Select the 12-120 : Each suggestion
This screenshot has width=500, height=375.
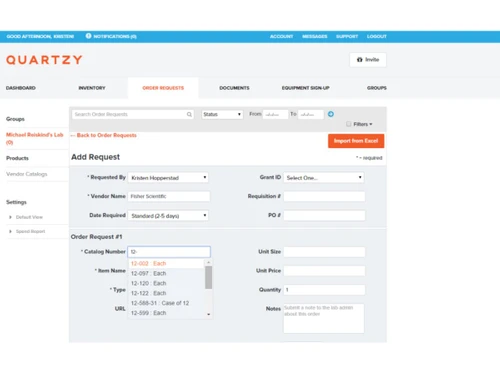point(166,283)
